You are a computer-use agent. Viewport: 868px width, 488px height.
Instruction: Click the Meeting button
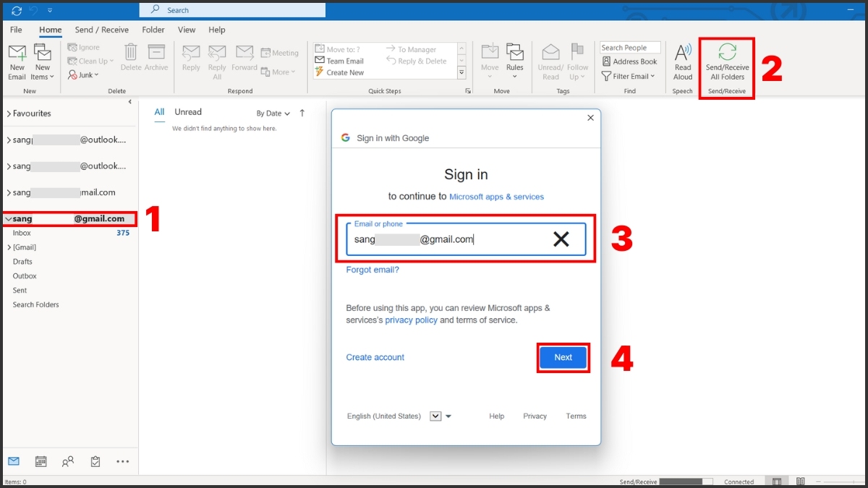click(x=280, y=53)
